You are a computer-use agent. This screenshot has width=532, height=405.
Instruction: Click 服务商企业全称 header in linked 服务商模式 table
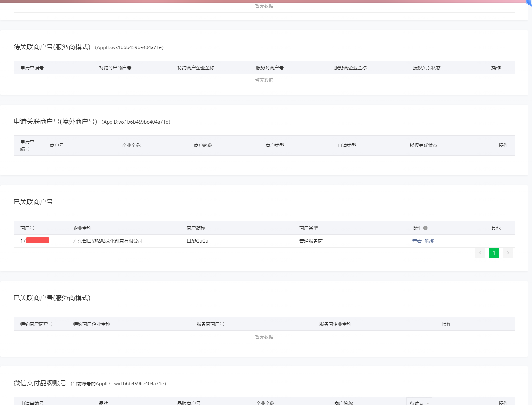pyautogui.click(x=335, y=324)
